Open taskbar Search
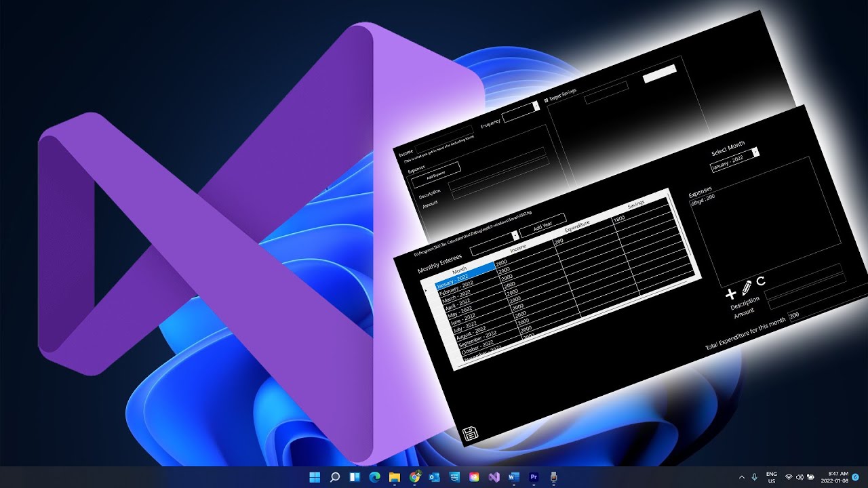This screenshot has width=868, height=488. tap(334, 477)
